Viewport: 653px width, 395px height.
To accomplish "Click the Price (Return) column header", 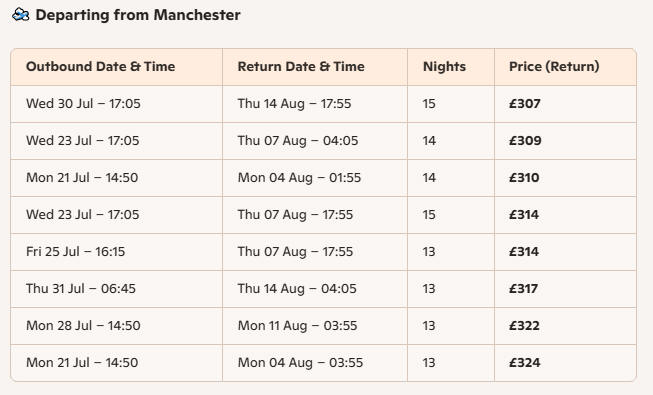I will click(554, 67).
